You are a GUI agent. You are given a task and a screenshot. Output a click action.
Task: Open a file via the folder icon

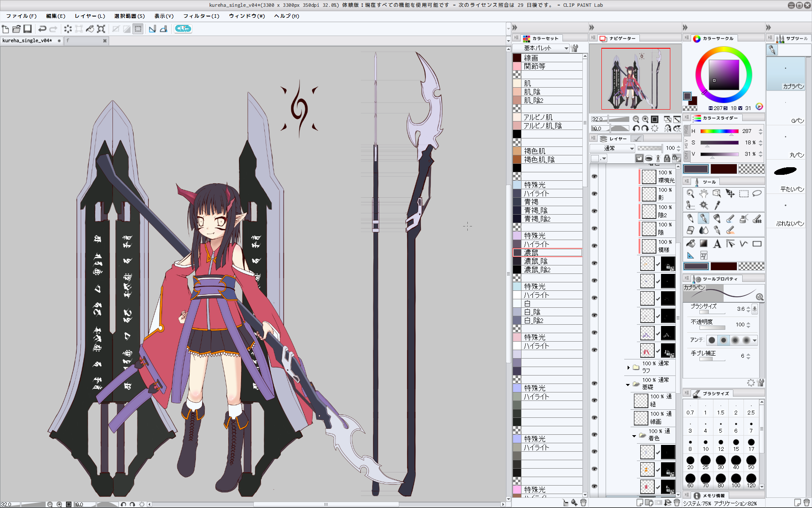click(x=16, y=29)
